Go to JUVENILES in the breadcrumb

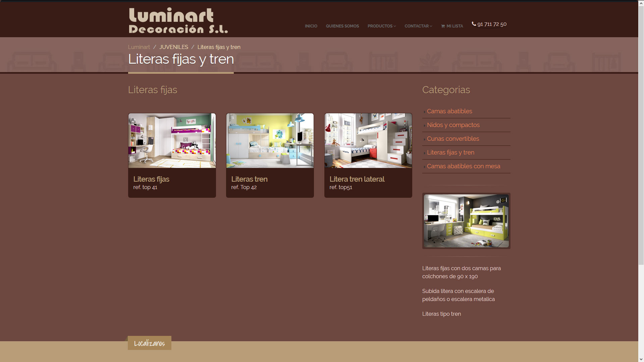coord(173,47)
